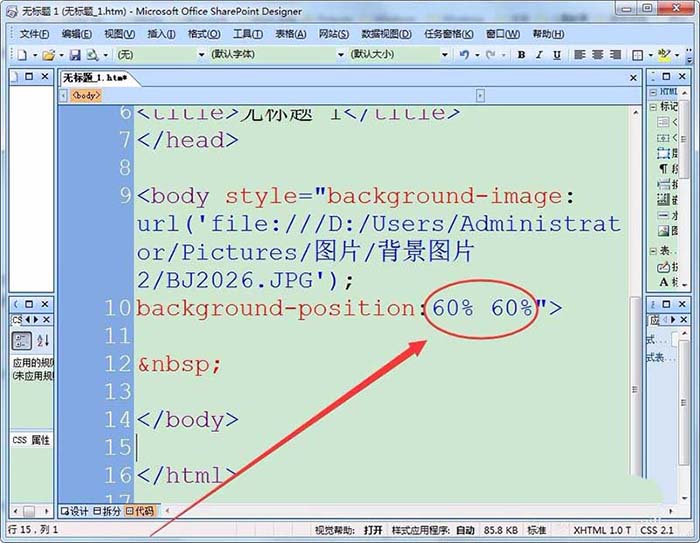
Task: Open the 工具(T) menu
Action: [x=248, y=34]
